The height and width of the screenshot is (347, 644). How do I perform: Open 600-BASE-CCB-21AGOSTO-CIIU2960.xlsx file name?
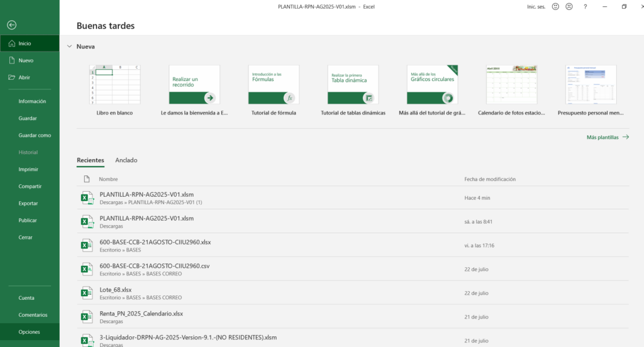[x=155, y=242]
